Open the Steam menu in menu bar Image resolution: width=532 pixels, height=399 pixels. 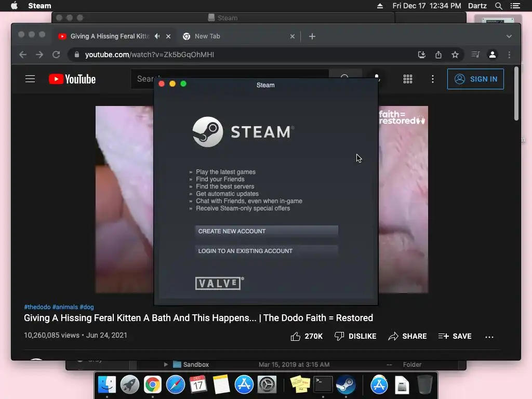coord(39,6)
